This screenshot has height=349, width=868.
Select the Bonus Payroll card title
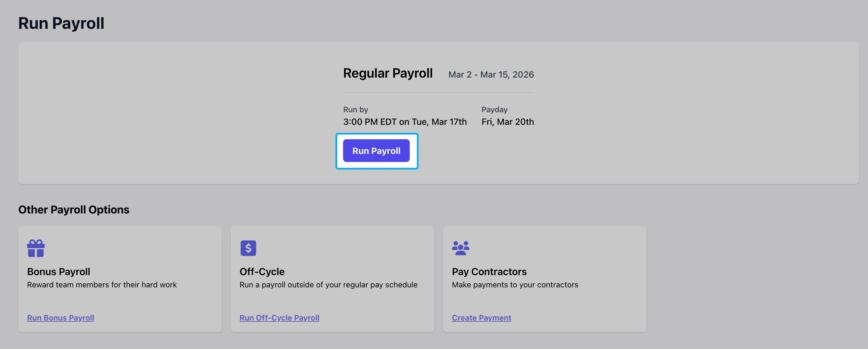(x=59, y=272)
